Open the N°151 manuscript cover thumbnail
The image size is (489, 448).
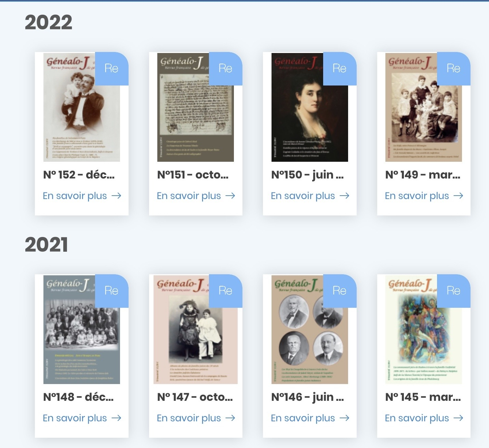tap(196, 107)
